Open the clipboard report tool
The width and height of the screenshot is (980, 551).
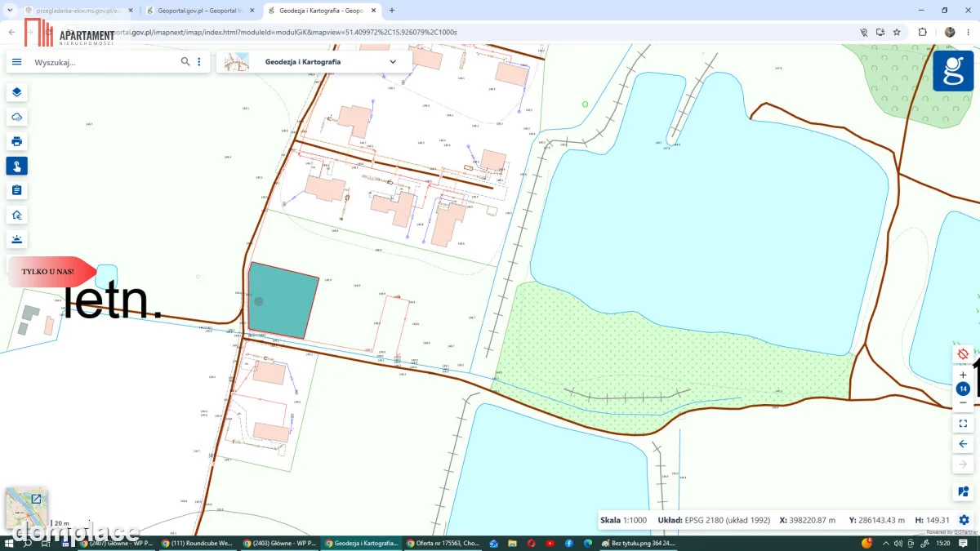point(16,190)
